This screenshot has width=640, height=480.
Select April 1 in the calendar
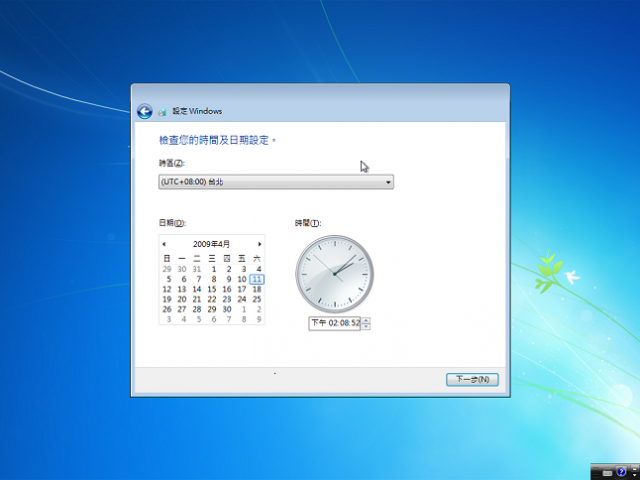(213, 269)
